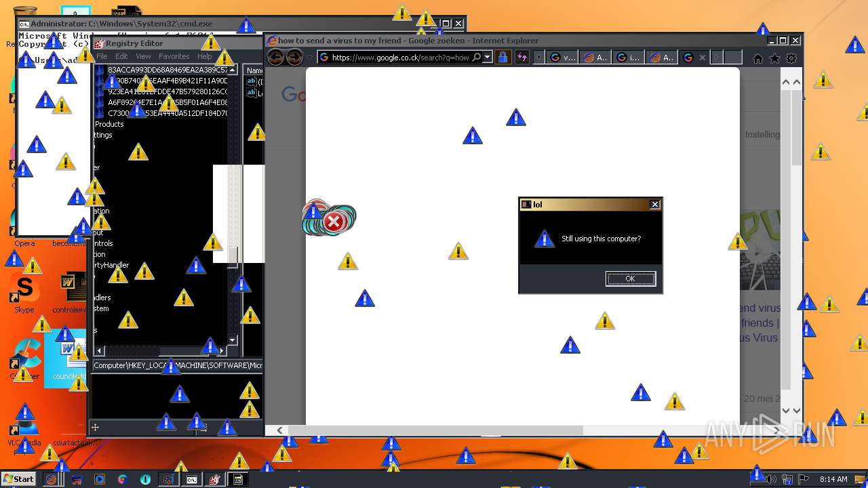This screenshot has height=488, width=868.
Task: Open the file explorer taskbar icon
Action: (x=77, y=479)
